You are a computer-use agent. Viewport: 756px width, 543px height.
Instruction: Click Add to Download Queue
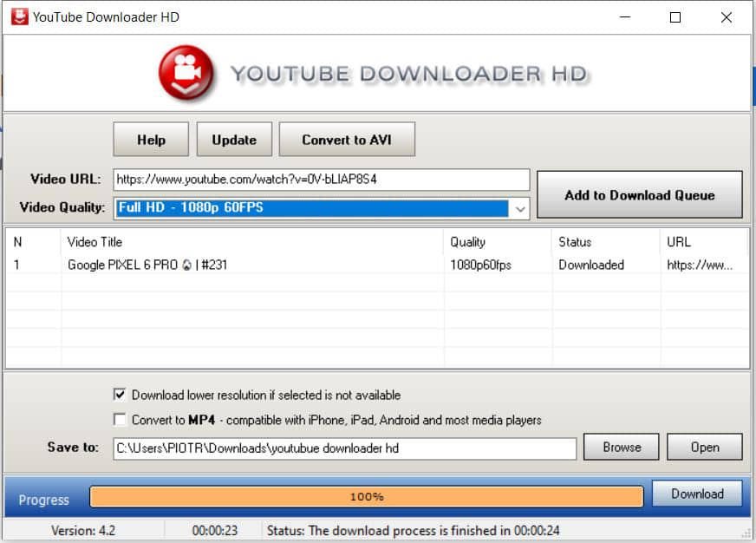pos(639,195)
